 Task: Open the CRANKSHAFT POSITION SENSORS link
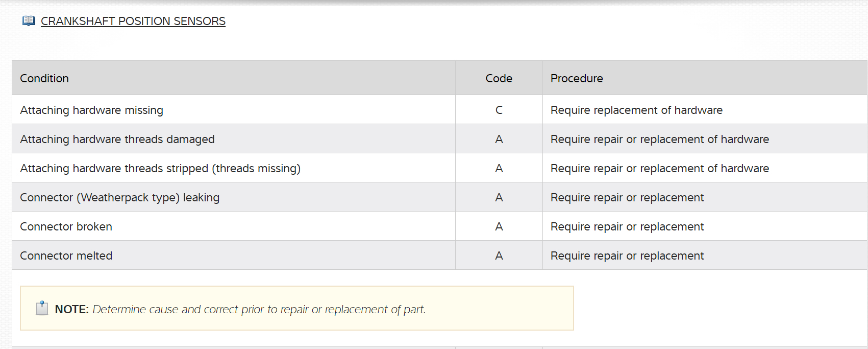click(133, 21)
